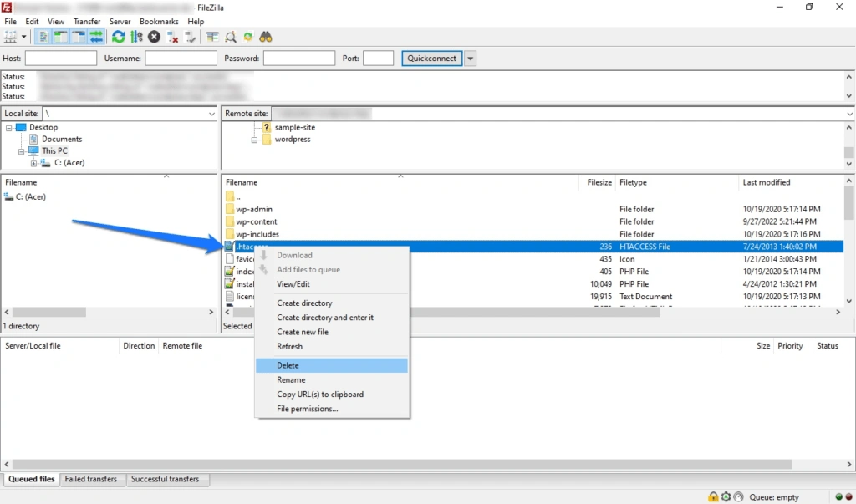The image size is (856, 504).
Task: Click the binoculars file search icon
Action: tap(266, 37)
